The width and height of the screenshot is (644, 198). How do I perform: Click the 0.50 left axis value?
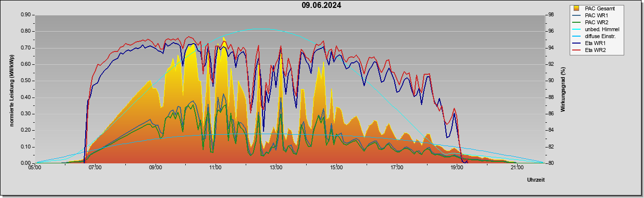26,81
